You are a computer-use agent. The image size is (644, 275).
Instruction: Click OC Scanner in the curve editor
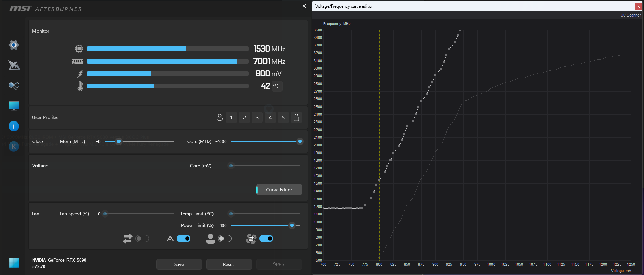click(630, 15)
